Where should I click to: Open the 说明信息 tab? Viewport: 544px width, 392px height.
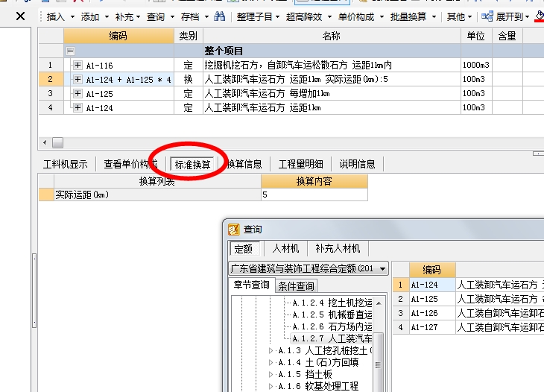[358, 164]
